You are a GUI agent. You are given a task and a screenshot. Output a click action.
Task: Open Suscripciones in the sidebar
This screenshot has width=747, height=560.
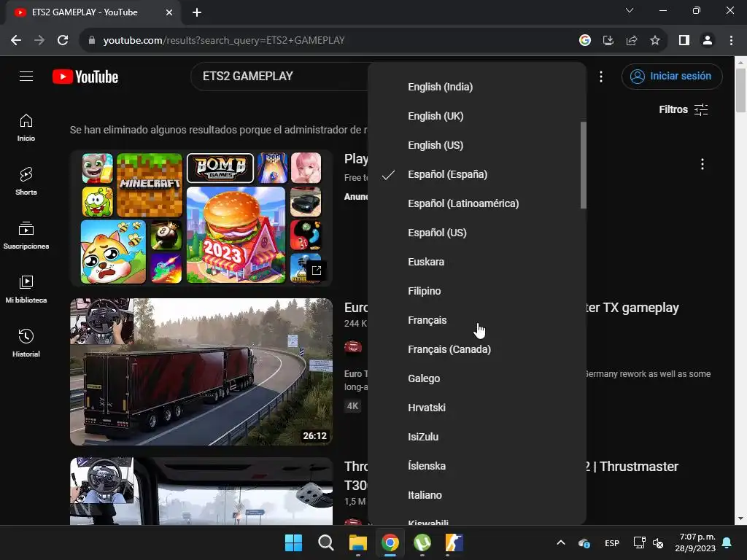[x=26, y=236]
